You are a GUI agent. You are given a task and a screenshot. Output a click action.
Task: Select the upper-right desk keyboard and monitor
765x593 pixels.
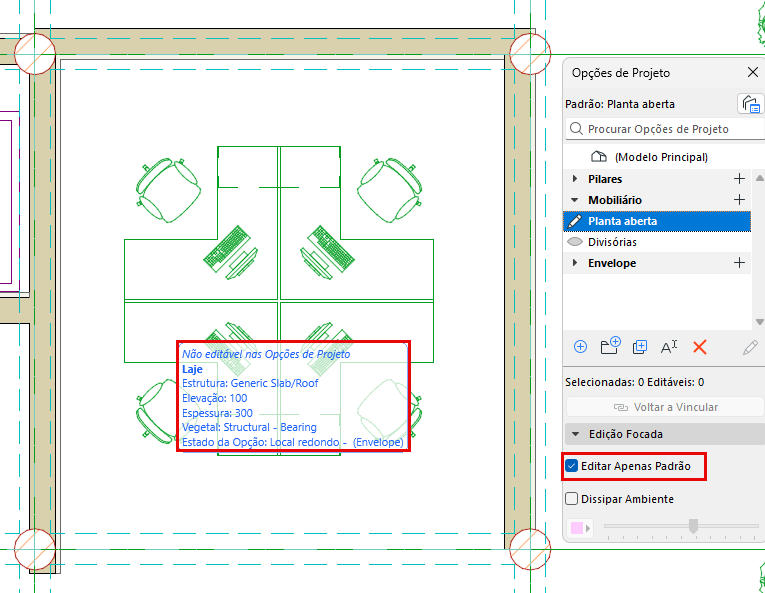click(x=327, y=252)
